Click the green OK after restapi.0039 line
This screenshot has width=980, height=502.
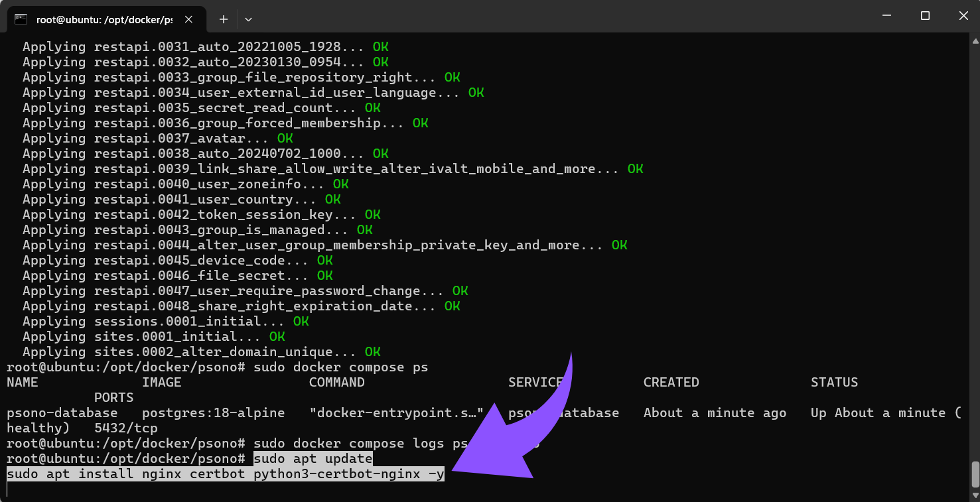coord(635,169)
